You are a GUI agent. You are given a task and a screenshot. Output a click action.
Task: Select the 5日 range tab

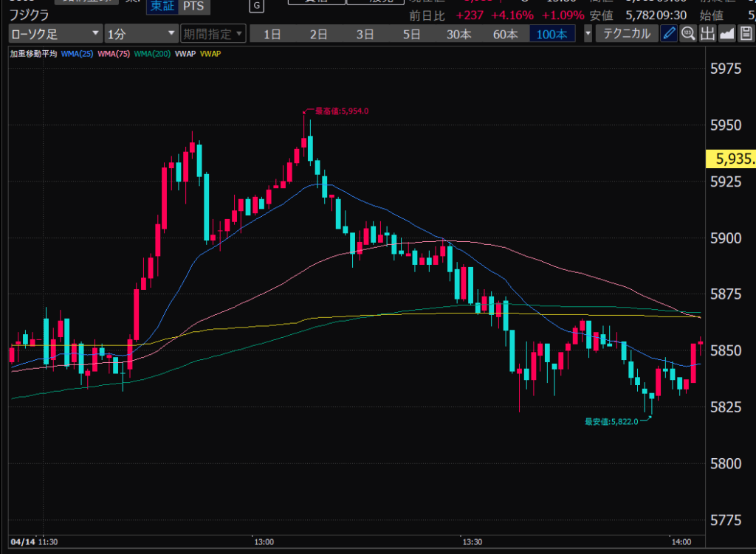(x=412, y=34)
